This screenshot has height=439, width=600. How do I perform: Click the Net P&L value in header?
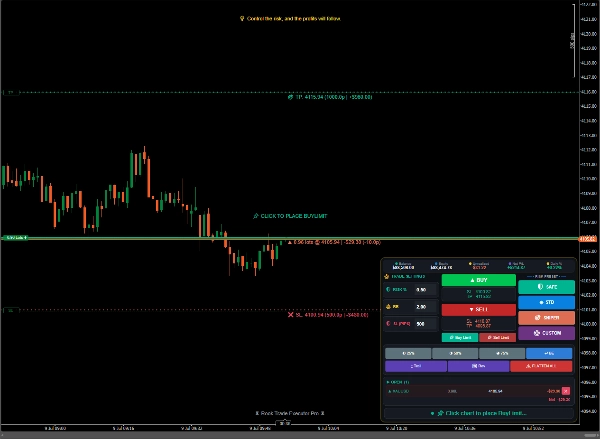(517, 268)
